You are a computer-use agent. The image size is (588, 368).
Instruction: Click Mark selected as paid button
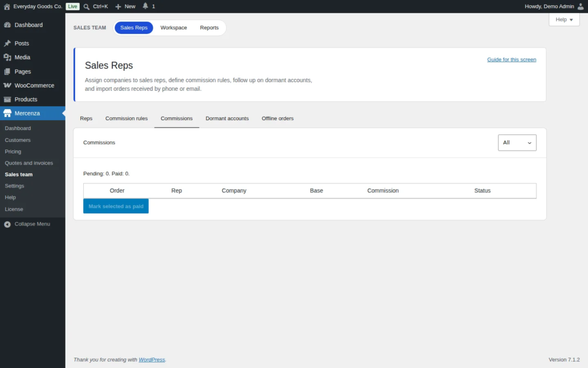click(x=116, y=206)
